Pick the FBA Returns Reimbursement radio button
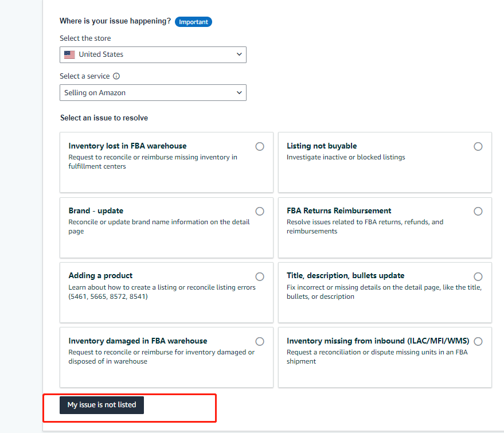 [x=478, y=212]
